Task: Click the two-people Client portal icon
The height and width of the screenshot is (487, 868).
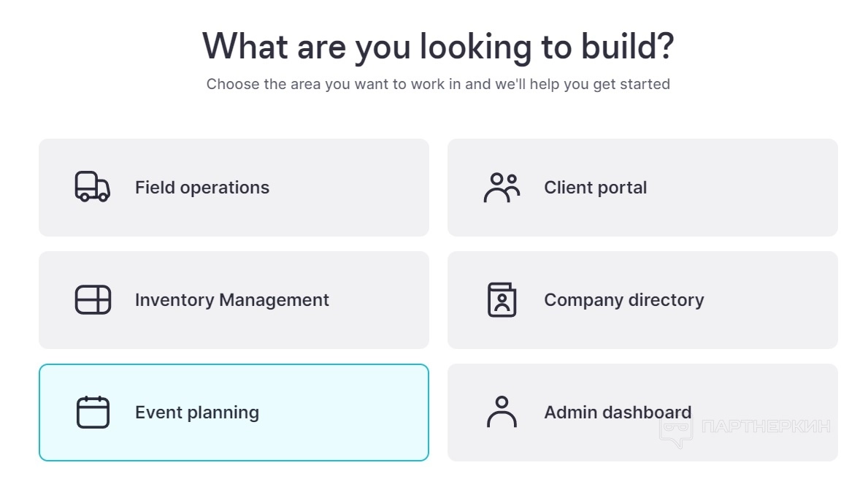Action: pyautogui.click(x=502, y=188)
